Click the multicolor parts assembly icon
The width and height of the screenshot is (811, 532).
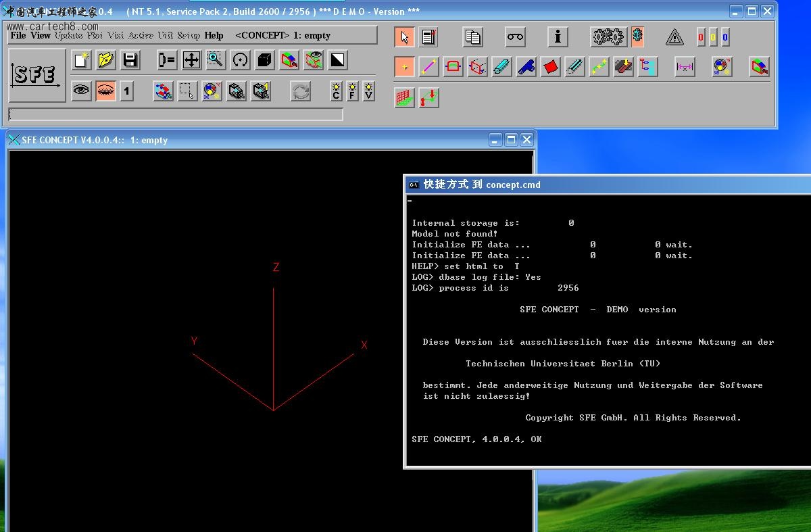[163, 91]
